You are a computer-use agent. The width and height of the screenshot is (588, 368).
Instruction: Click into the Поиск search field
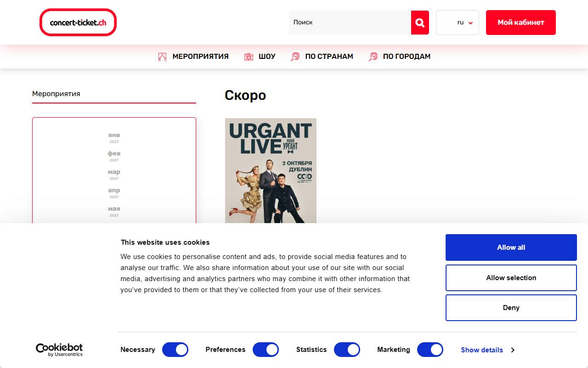[x=350, y=23]
